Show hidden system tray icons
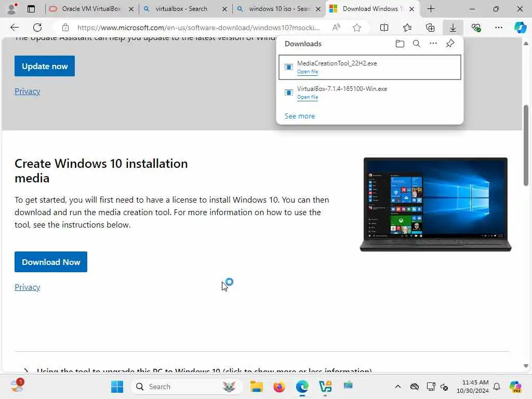 398,387
